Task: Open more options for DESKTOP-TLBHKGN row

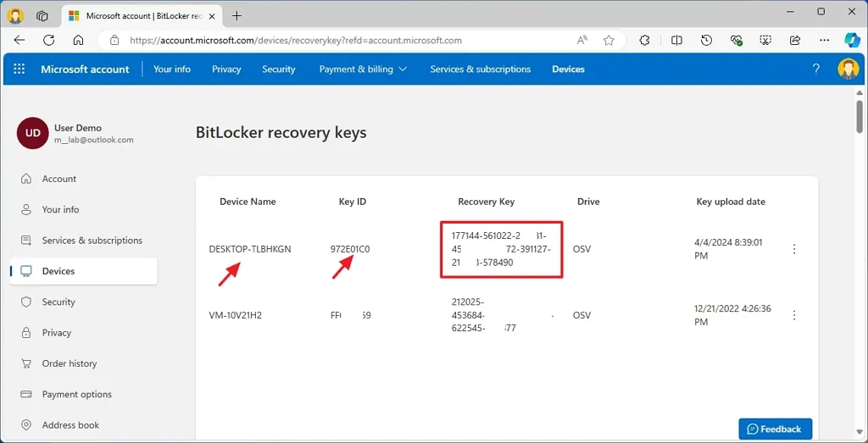Action: tap(794, 249)
